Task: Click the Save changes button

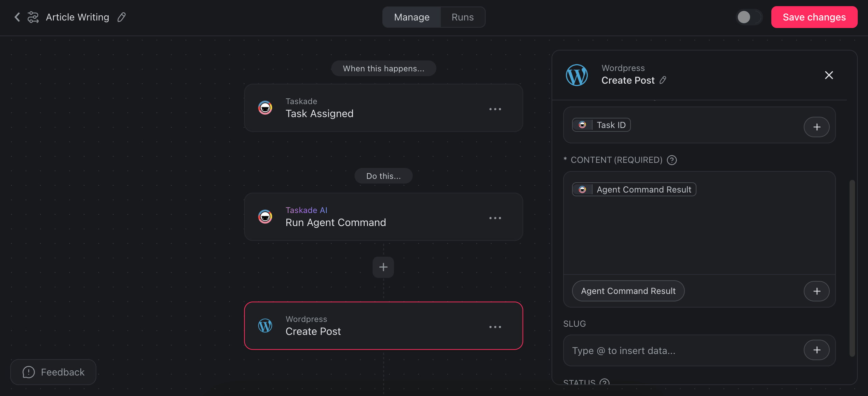Action: point(814,17)
